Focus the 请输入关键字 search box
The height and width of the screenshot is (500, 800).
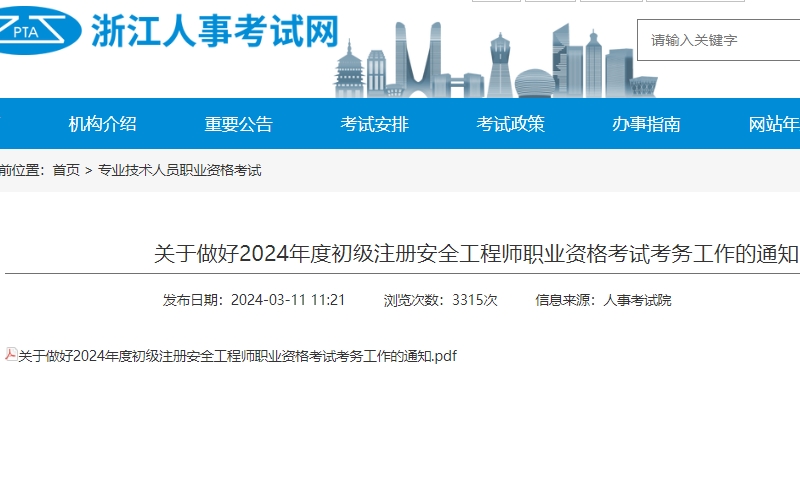click(720, 40)
